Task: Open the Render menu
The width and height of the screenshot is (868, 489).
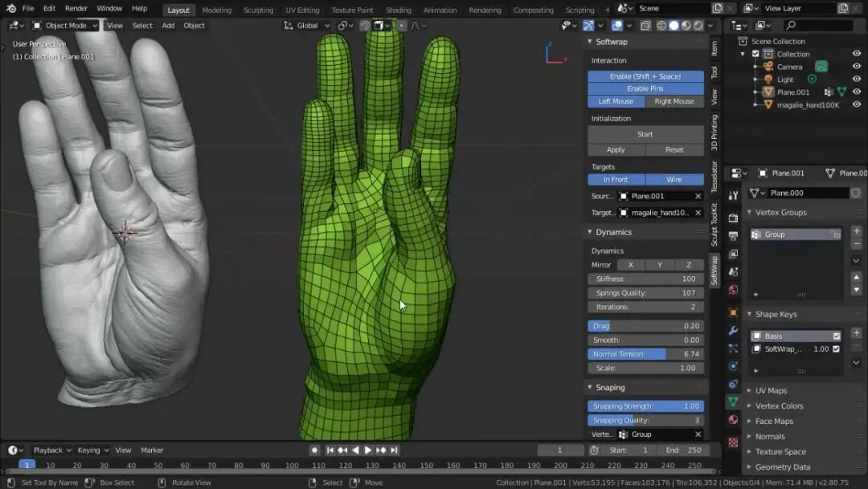Action: [76, 8]
